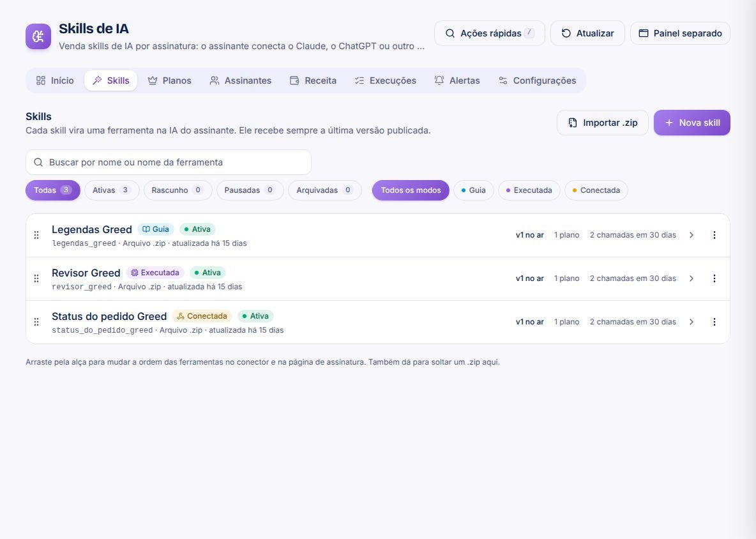Click the drag handle for Status do pedido Greed
756x539 pixels.
pos(36,322)
